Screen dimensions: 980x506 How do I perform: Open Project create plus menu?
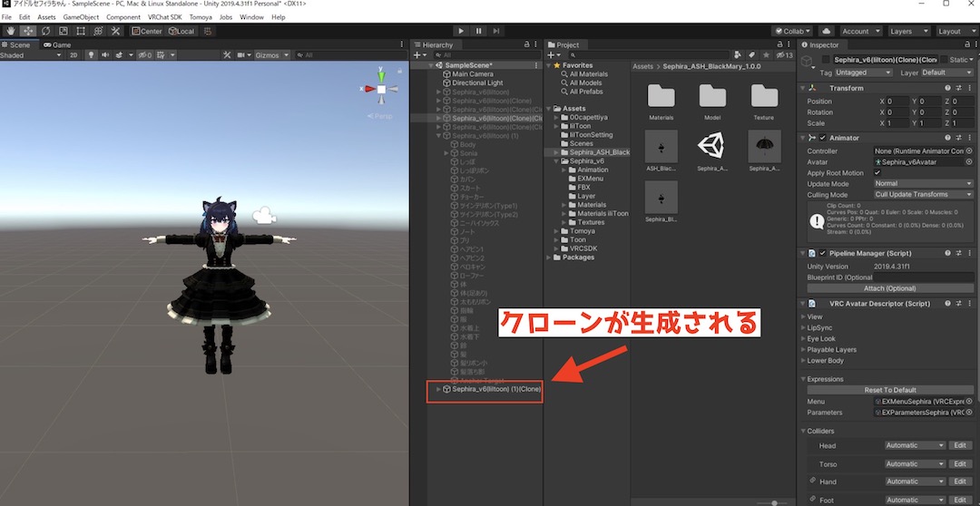pyautogui.click(x=554, y=55)
